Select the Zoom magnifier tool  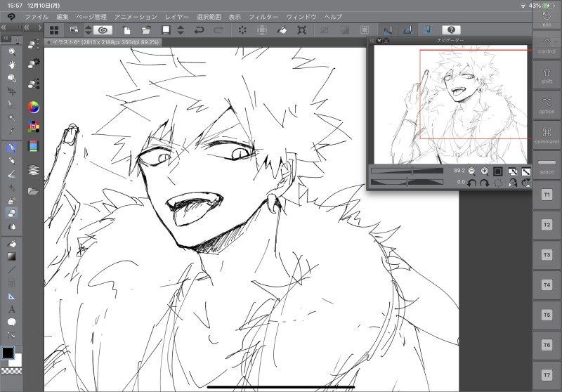(12, 52)
